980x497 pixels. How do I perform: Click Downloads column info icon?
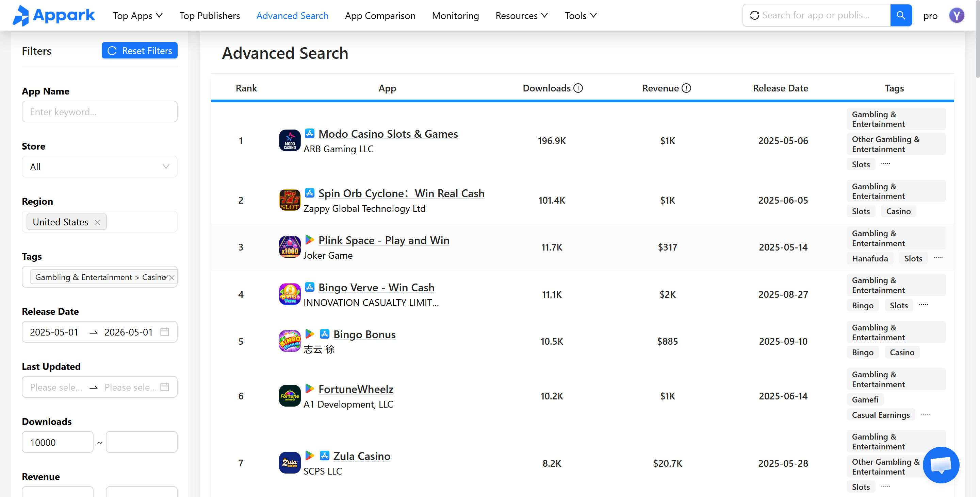click(578, 88)
